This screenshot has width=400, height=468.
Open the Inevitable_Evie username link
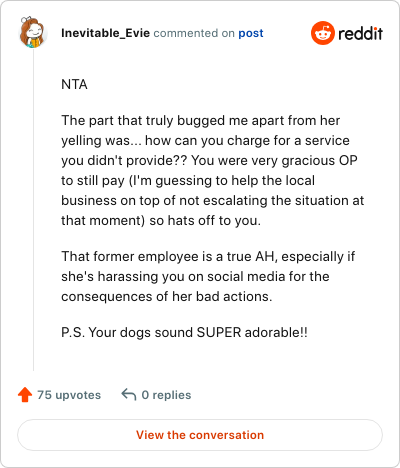105,33
